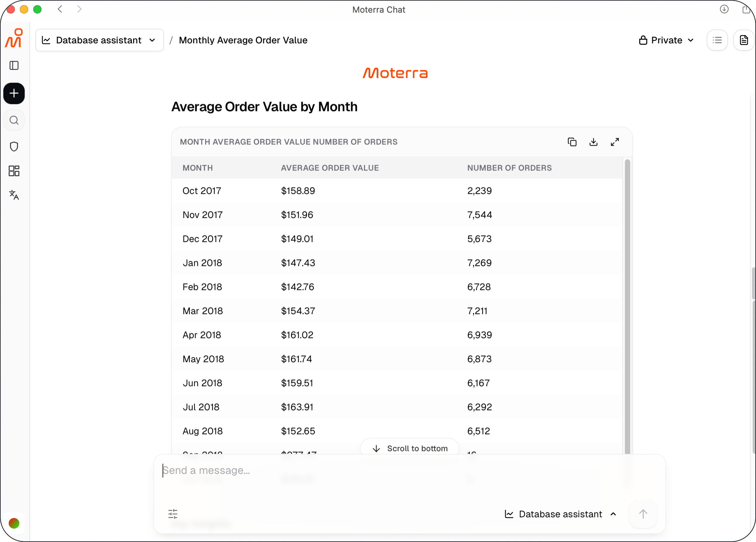Click the 6,939 orders cell
Screen dimensions: 756x542
479,335
